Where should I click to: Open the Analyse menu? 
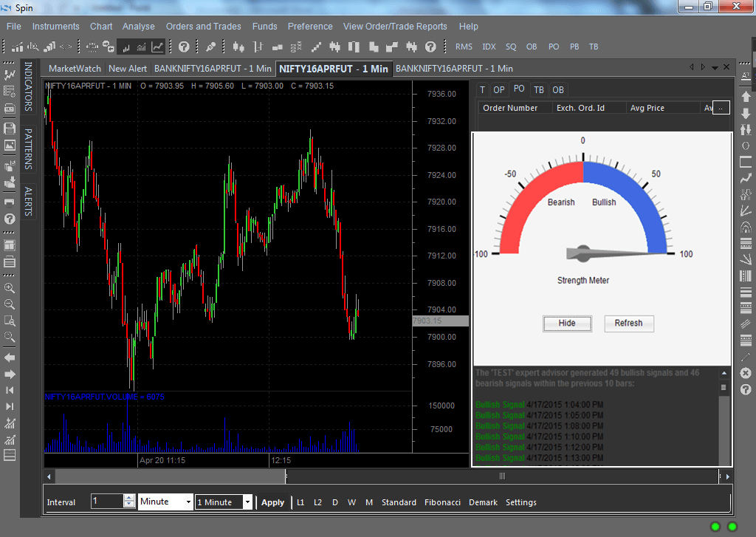pos(139,27)
